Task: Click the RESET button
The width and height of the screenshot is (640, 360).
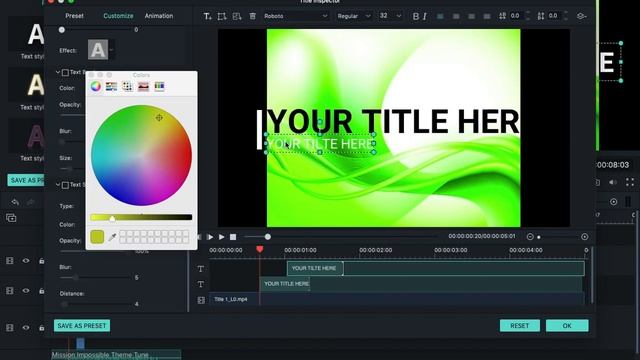Action: [520, 326]
